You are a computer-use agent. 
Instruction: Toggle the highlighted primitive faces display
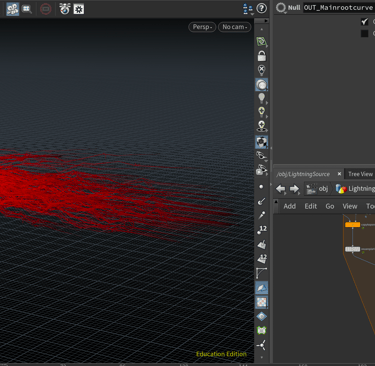(x=262, y=288)
